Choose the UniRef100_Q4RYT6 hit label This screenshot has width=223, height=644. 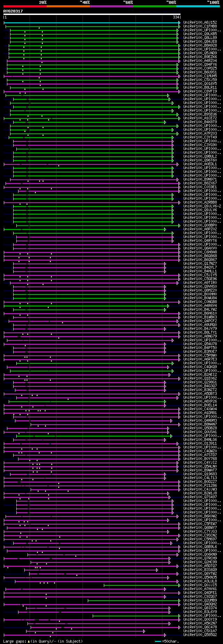tap(200, 240)
